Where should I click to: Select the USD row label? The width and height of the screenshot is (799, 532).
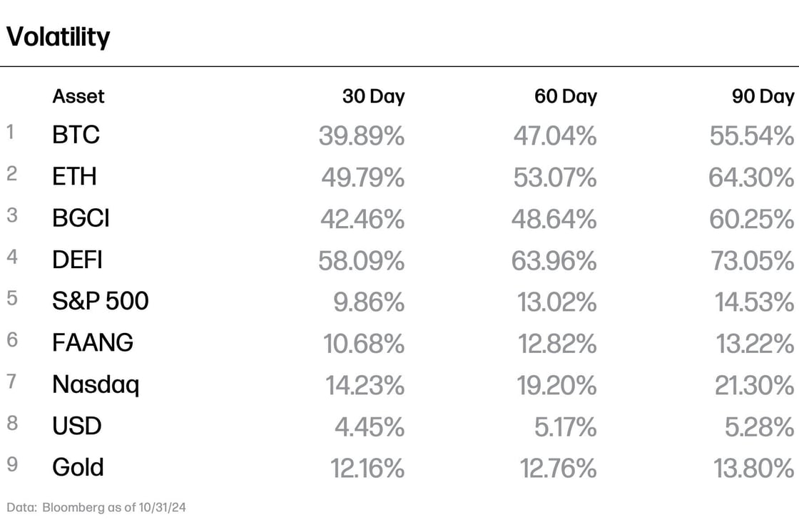point(77,426)
